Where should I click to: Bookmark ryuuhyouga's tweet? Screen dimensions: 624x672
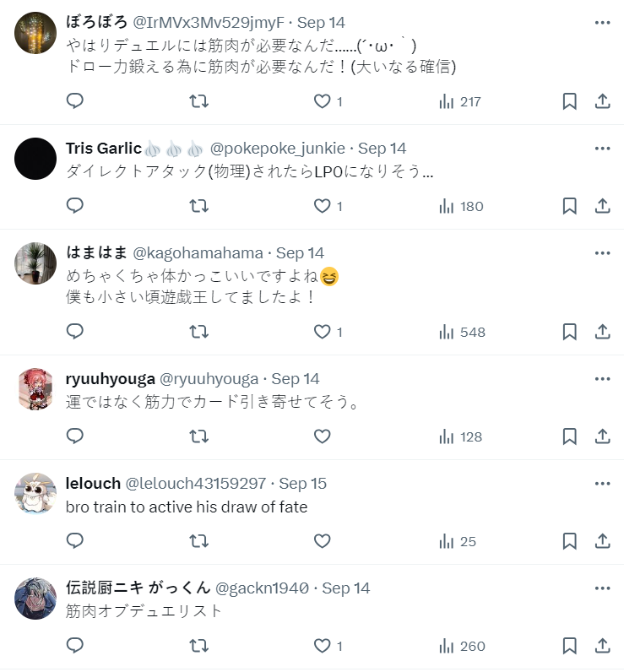pos(570,436)
